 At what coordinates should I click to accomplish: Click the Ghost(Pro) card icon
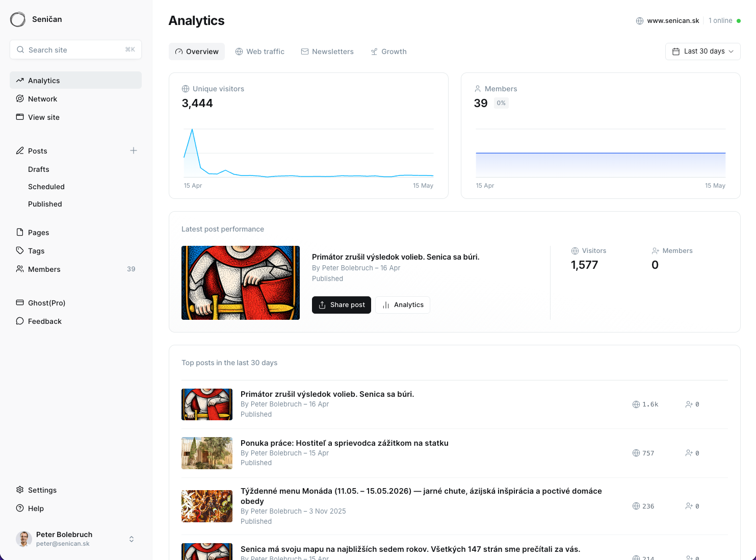click(20, 302)
